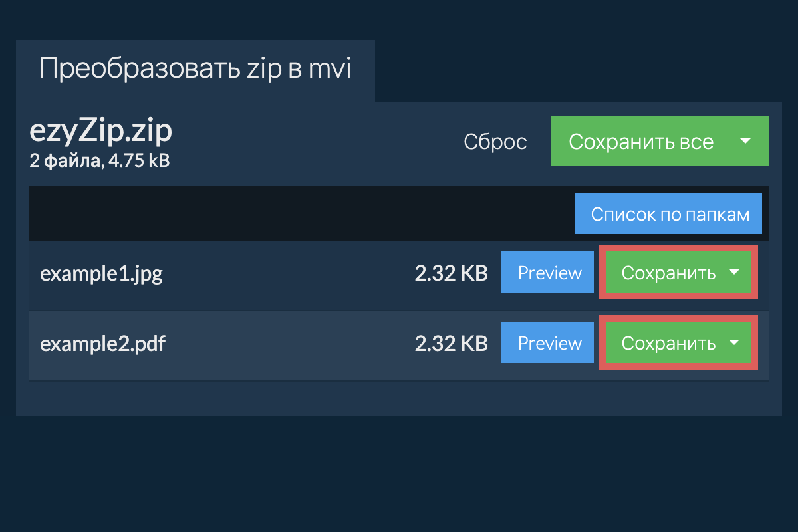This screenshot has width=798, height=532.
Task: Select the example2.pdf file name
Action: point(103,344)
